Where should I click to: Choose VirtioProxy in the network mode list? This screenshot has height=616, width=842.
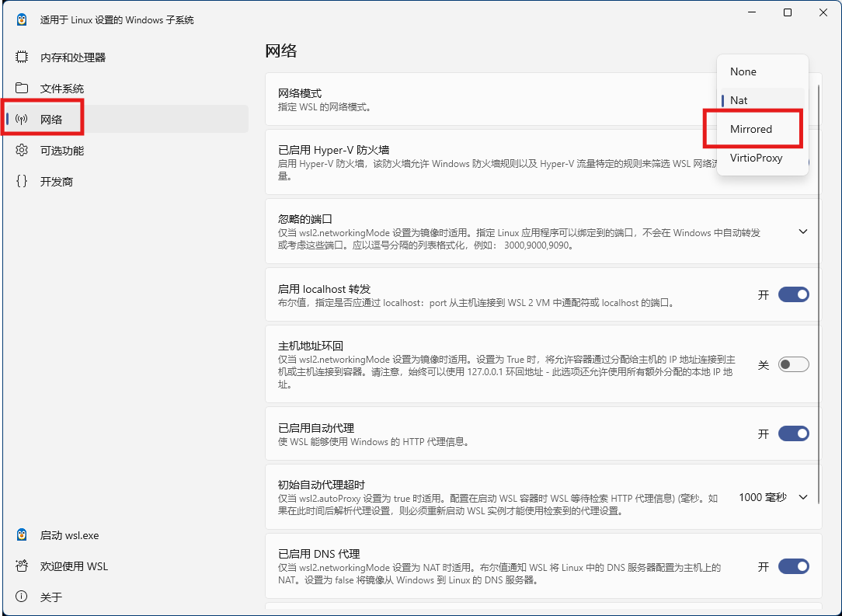(x=762, y=158)
